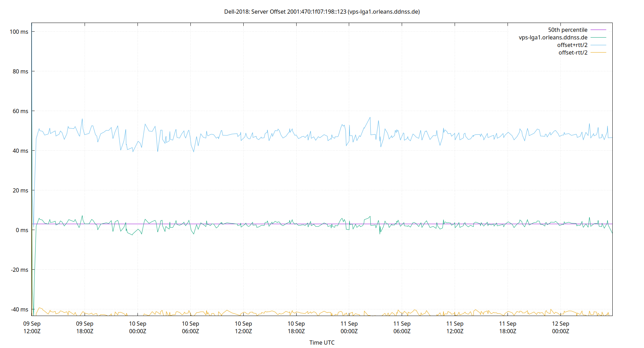Click the chart title mentioning Dell-2018 Server Offset
Screen dimensions: 644x348
click(322, 11)
